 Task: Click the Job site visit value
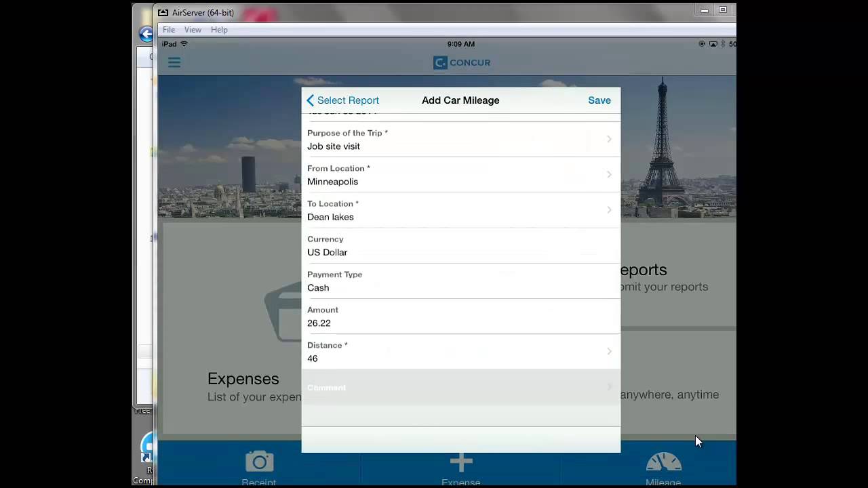coord(334,146)
